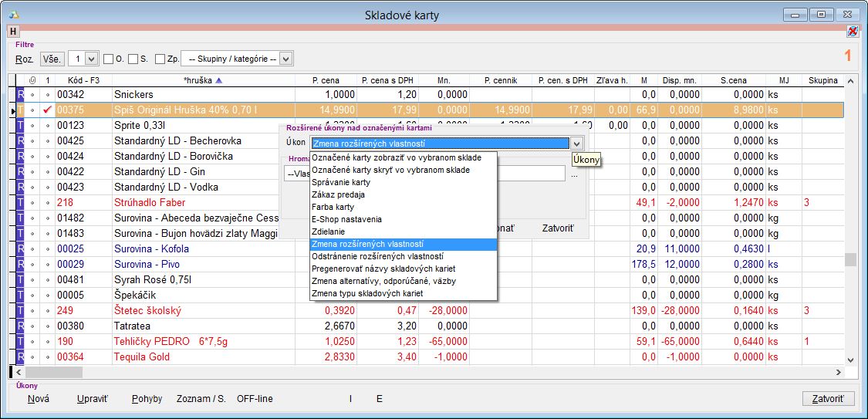
Task: Click the Vše. filter button
Action: tap(52, 59)
